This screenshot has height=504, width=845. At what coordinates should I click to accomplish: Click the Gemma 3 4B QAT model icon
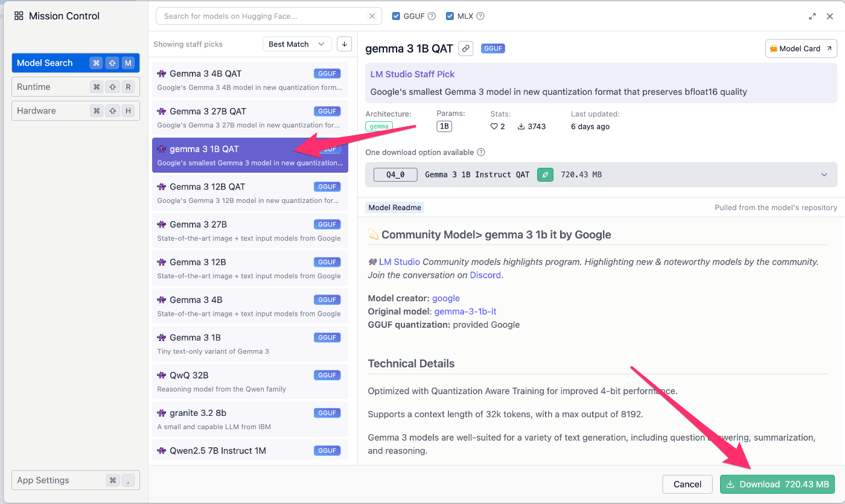162,74
